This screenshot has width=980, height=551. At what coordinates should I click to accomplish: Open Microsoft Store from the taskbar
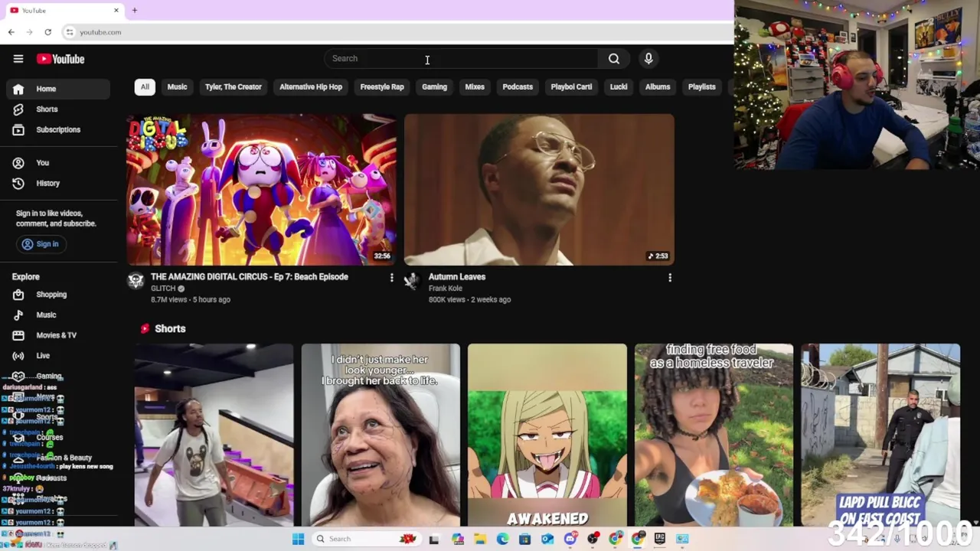[x=524, y=539]
